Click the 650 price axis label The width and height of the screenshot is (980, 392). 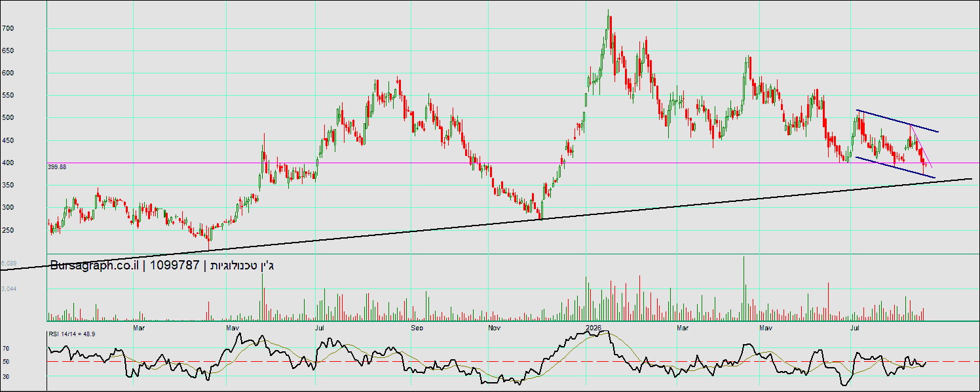tap(8, 51)
